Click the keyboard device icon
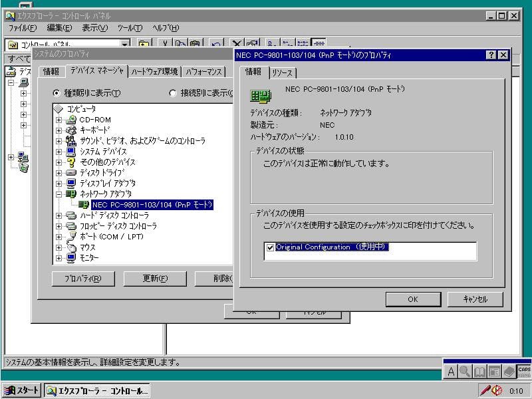 70,129
